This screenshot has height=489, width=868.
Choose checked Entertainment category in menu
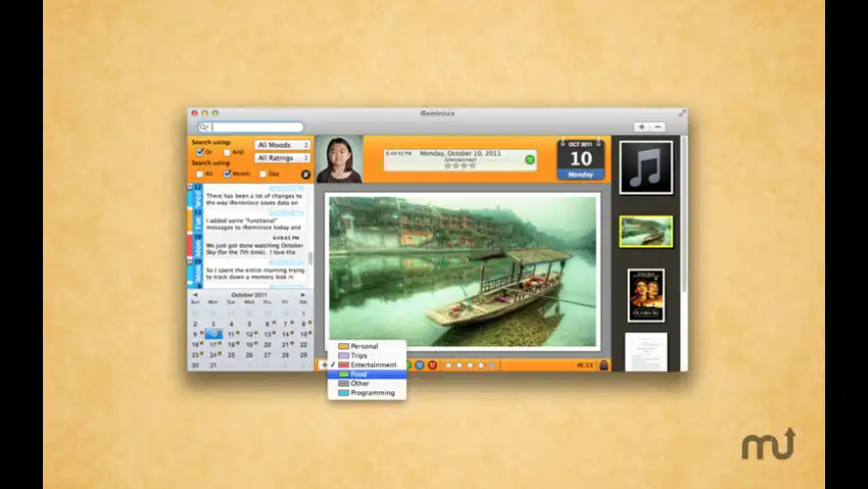367,365
